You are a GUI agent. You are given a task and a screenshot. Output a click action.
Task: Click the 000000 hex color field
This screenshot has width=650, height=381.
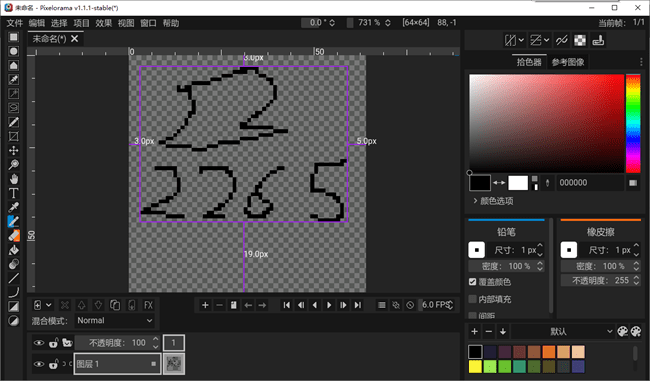coord(589,183)
